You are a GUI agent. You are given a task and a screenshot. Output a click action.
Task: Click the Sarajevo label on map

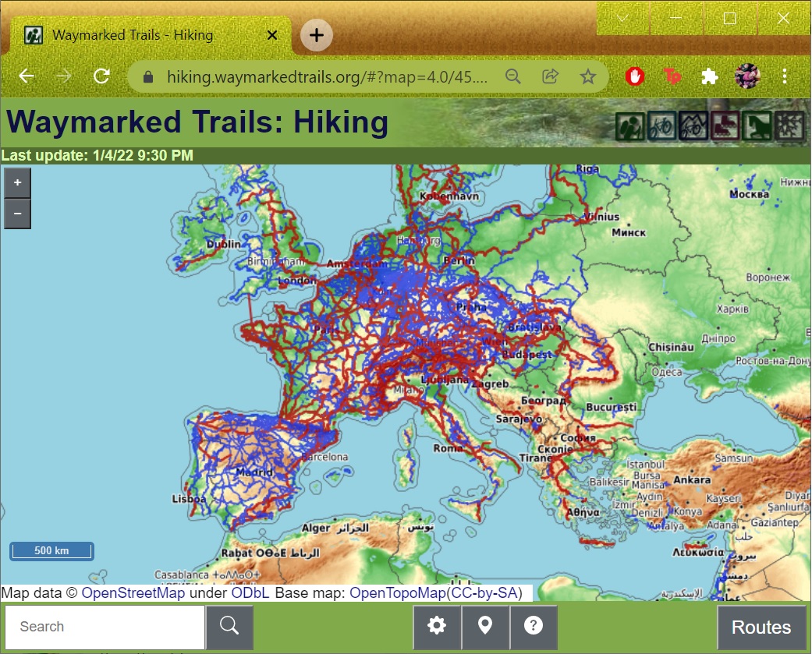pos(519,419)
